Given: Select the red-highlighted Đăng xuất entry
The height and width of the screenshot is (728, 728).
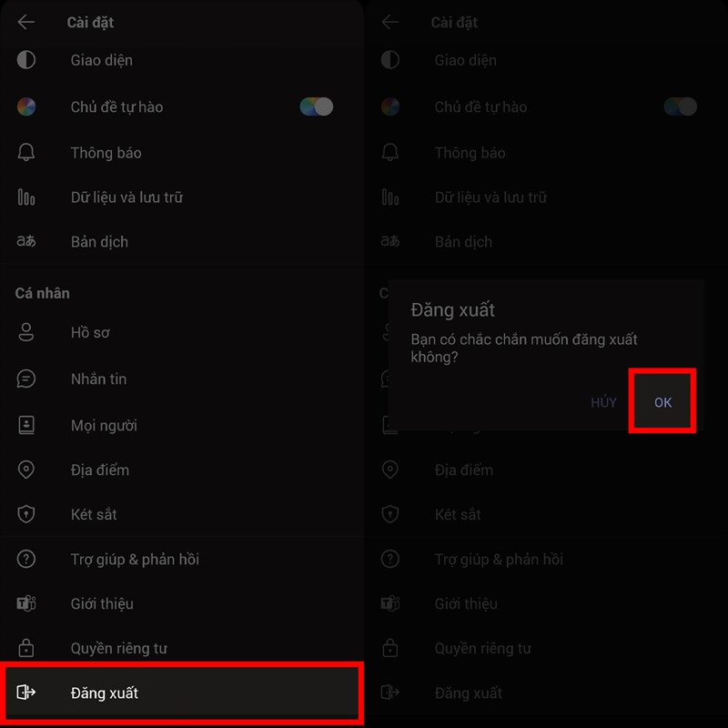Looking at the screenshot, I should click(182, 693).
